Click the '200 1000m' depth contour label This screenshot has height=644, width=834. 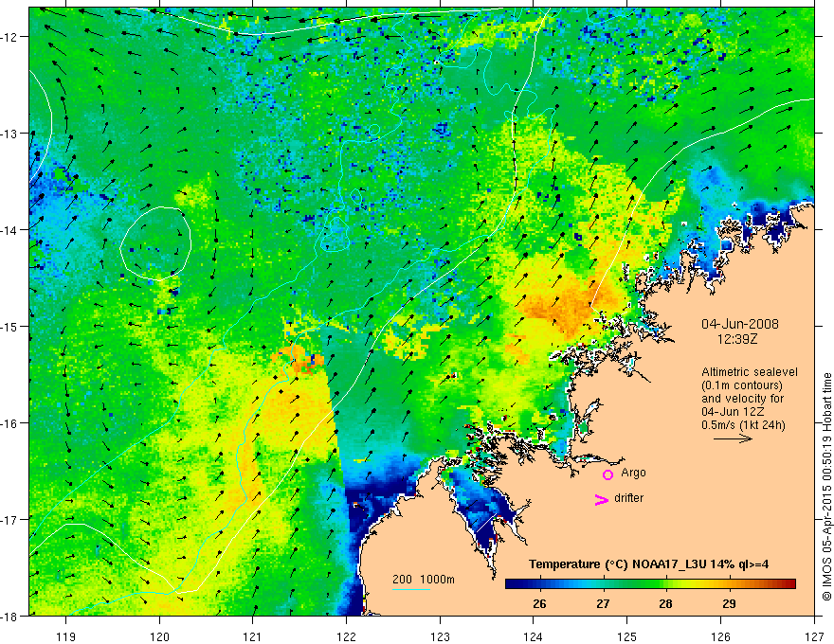pos(424,580)
